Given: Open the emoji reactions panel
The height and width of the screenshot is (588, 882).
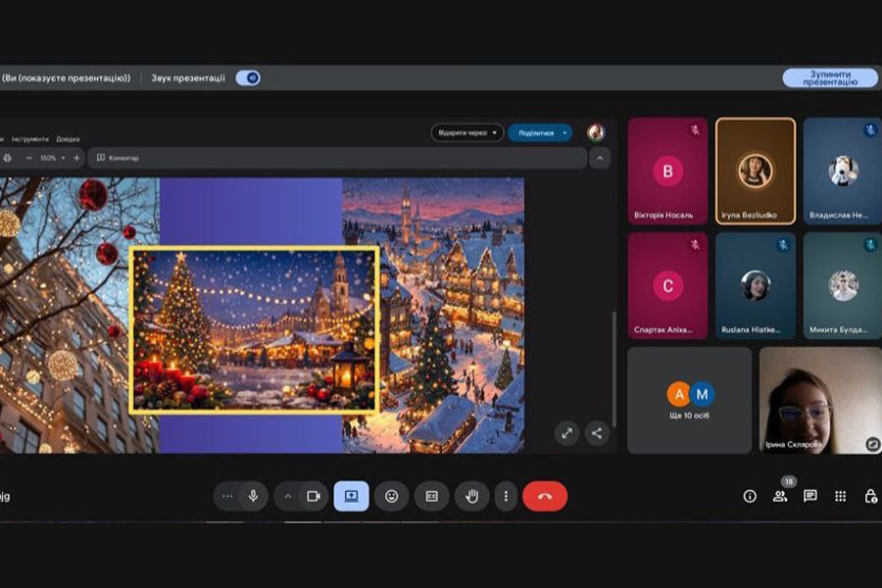Looking at the screenshot, I should [391, 496].
